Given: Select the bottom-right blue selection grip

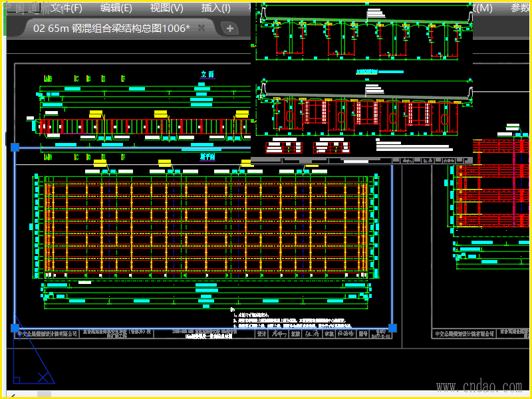Looking at the screenshot, I should 392,328.
